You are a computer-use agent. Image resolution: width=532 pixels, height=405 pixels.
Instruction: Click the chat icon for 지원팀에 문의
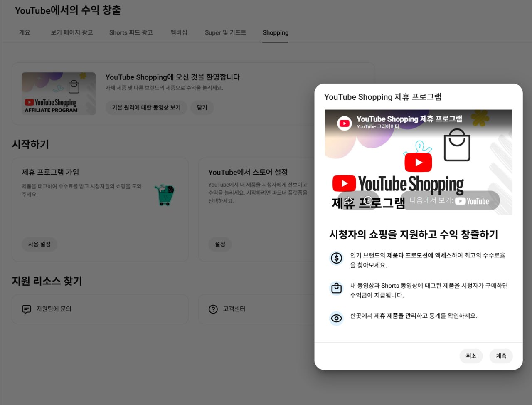tap(27, 309)
